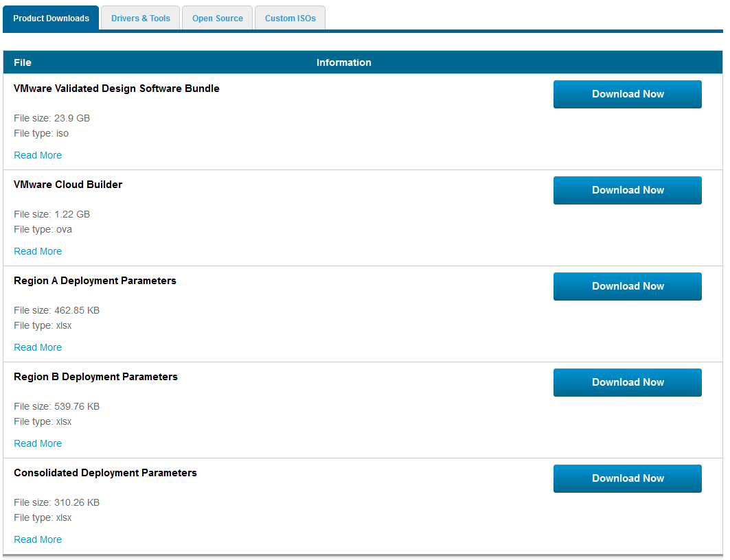Open the Drivers & Tools tab
This screenshot has width=730, height=560.
(x=141, y=18)
